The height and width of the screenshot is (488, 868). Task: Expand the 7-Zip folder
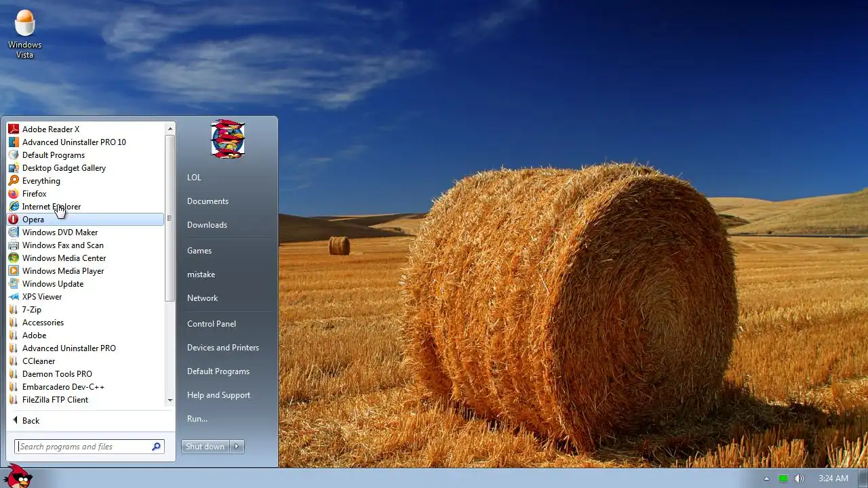[x=85, y=309]
